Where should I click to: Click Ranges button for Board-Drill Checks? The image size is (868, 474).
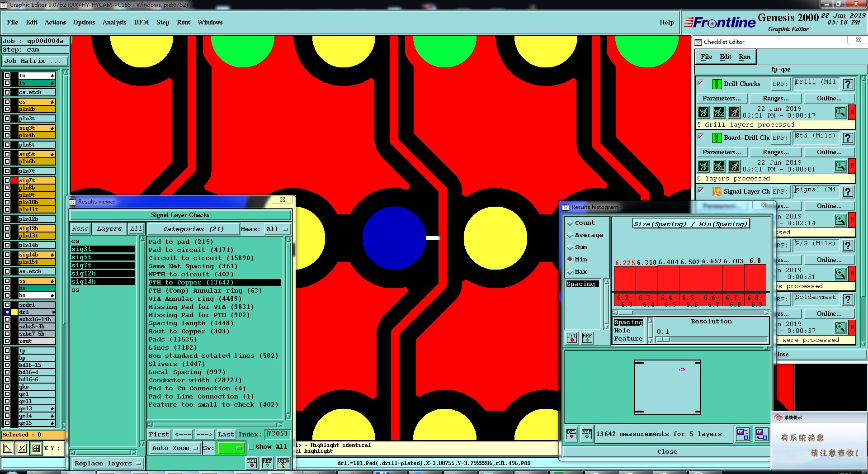776,152
